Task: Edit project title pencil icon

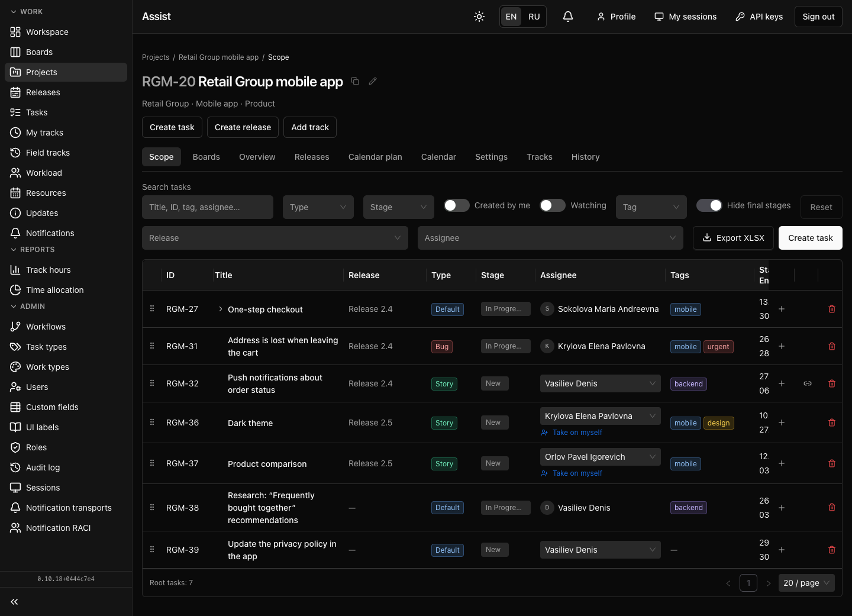Action: (x=373, y=81)
